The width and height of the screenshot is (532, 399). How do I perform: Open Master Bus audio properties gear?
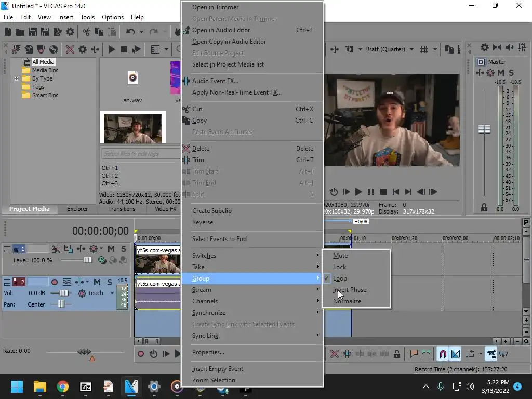[x=485, y=47]
